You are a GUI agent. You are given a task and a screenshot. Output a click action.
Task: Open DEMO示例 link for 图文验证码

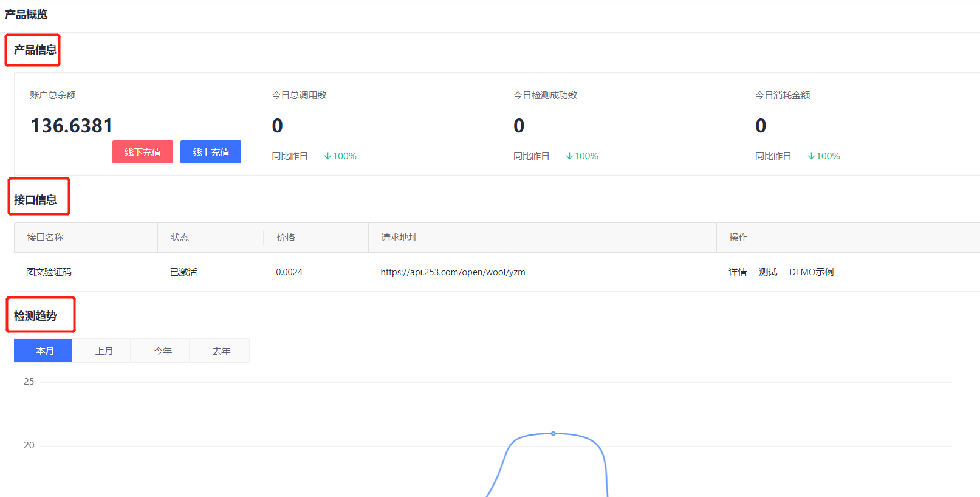[812, 272]
